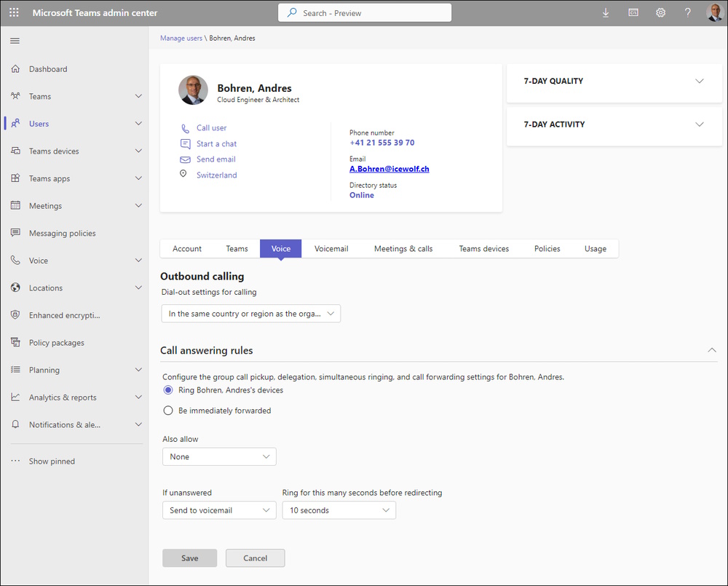Click the download icon in header
The image size is (728, 586).
pos(606,13)
